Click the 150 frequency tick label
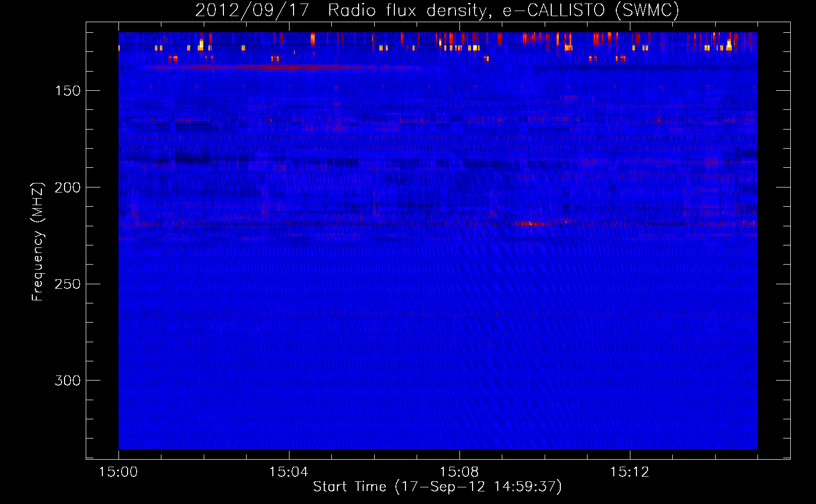816x504 pixels. (68, 91)
